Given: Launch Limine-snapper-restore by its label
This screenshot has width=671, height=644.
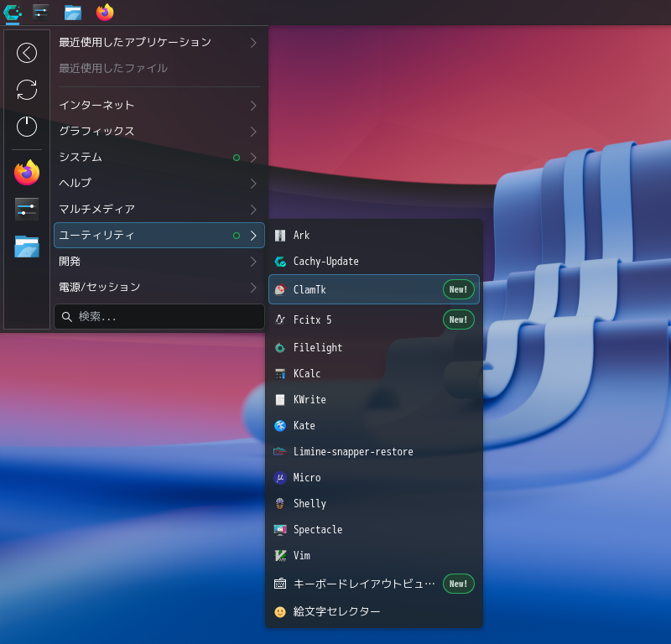Looking at the screenshot, I should tap(353, 452).
